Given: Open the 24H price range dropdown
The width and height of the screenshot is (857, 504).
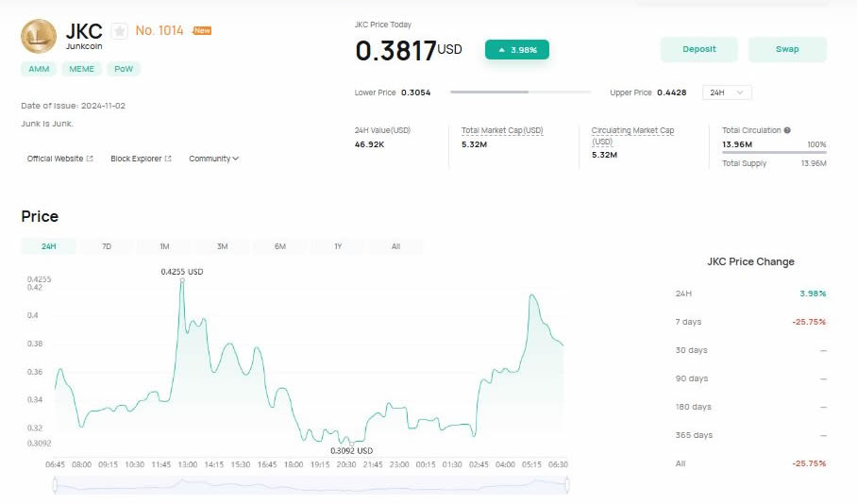Looking at the screenshot, I should pos(728,92).
